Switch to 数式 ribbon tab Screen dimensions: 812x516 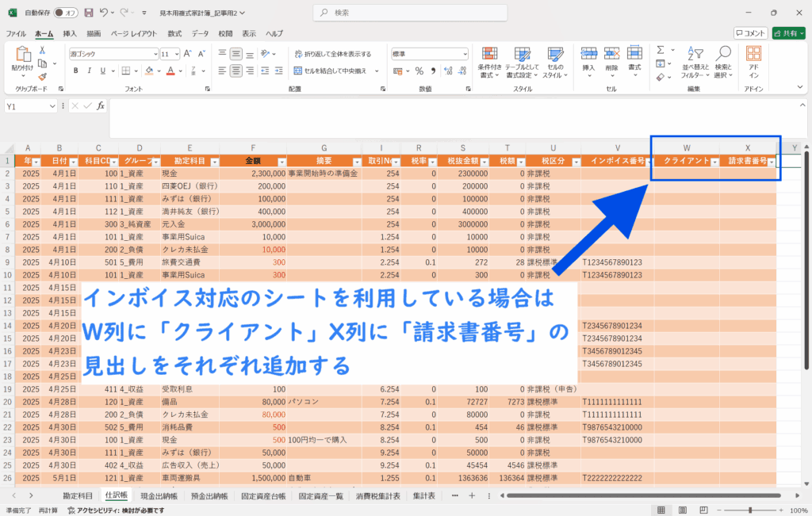(x=174, y=33)
